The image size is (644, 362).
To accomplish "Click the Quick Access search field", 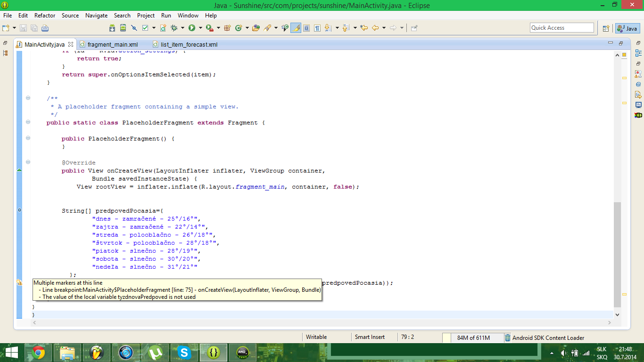I will point(561,28).
